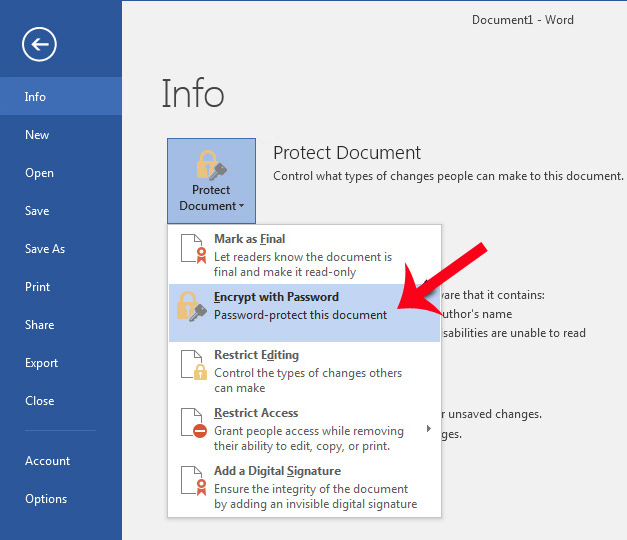This screenshot has width=627, height=540.
Task: Select the Encrypt with Password title
Action: click(276, 297)
